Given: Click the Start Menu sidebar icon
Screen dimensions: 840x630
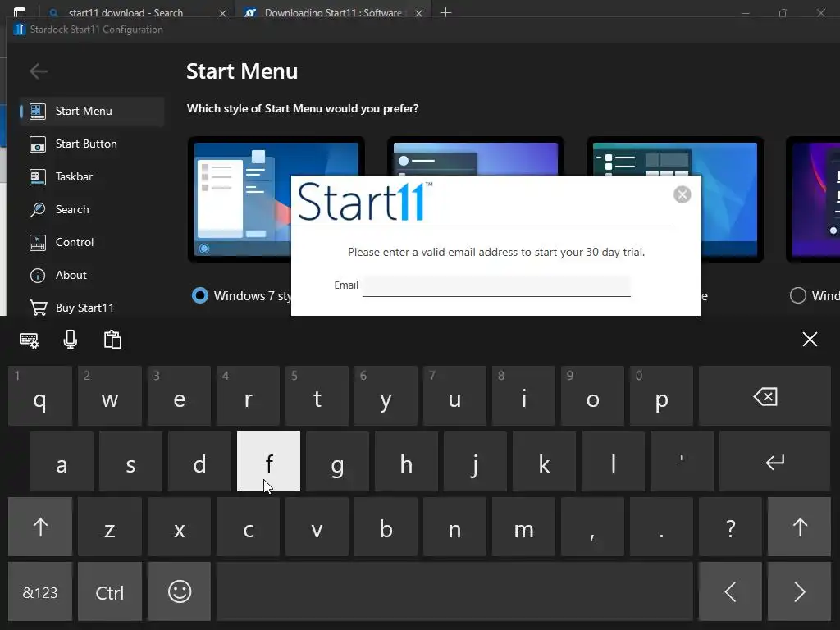Looking at the screenshot, I should pos(38,111).
